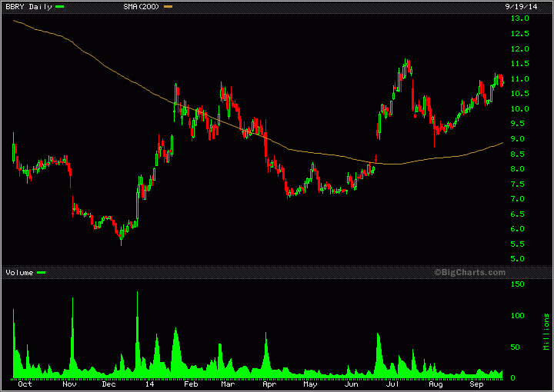Click the vertical Millions axis label
554x392 pixels.
[x=546, y=332]
